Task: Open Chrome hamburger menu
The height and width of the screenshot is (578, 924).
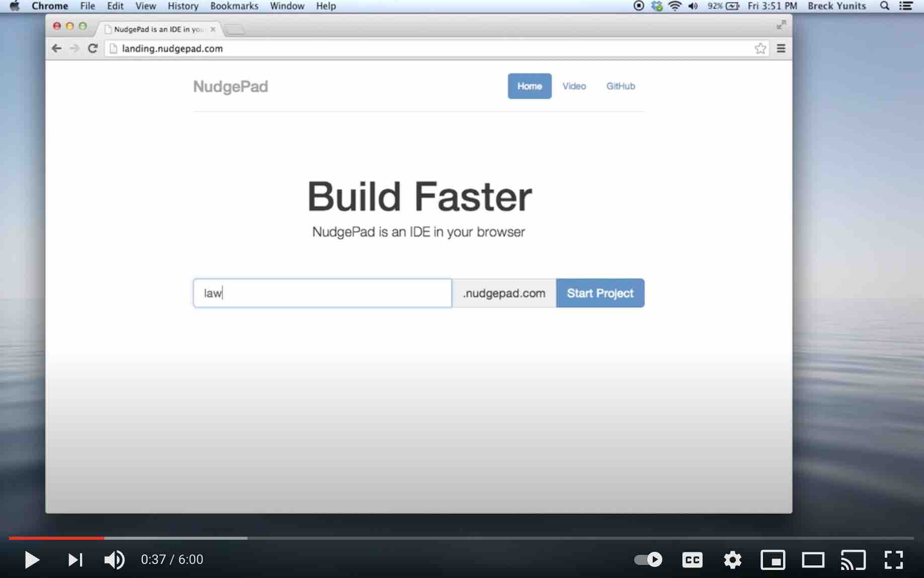Action: 781,48
